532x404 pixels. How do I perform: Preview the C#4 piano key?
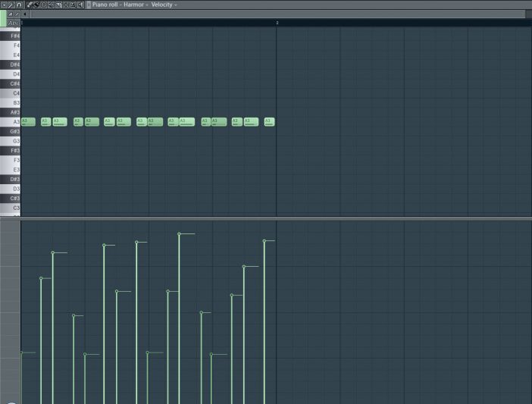pos(10,83)
